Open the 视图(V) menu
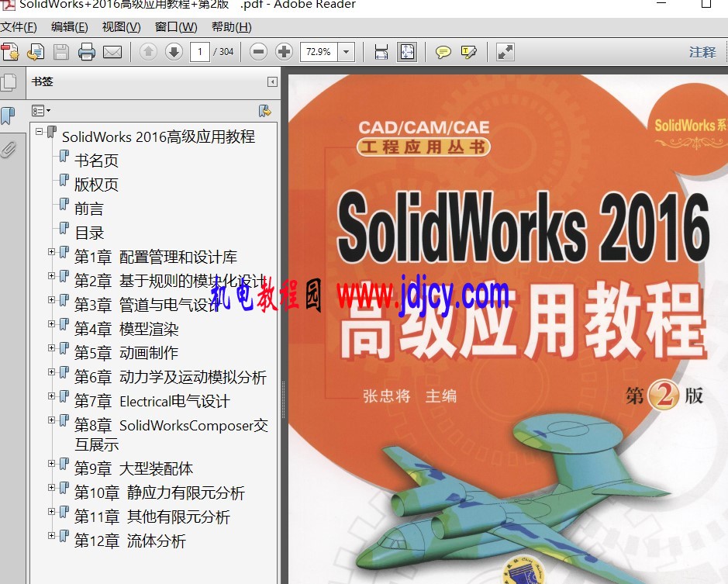The height and width of the screenshot is (584, 728). (121, 27)
